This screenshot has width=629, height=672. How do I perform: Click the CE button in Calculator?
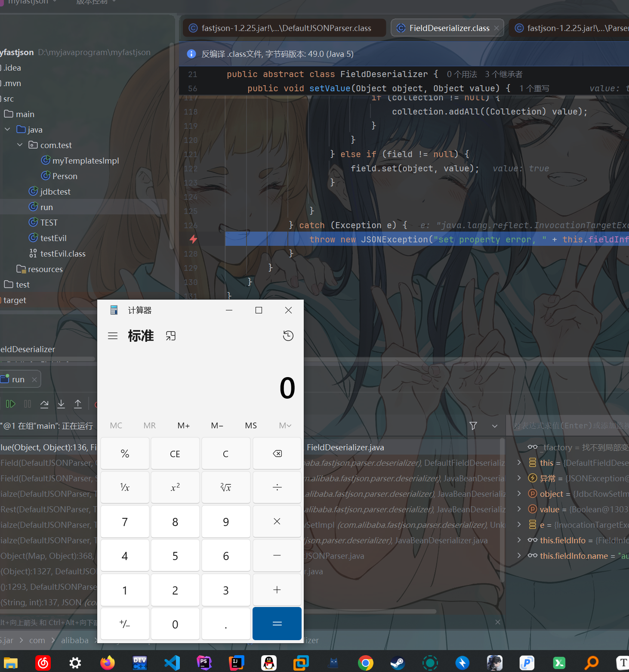[x=175, y=454]
